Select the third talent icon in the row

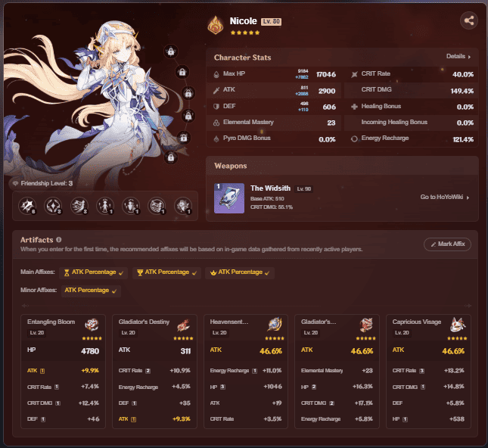click(79, 206)
